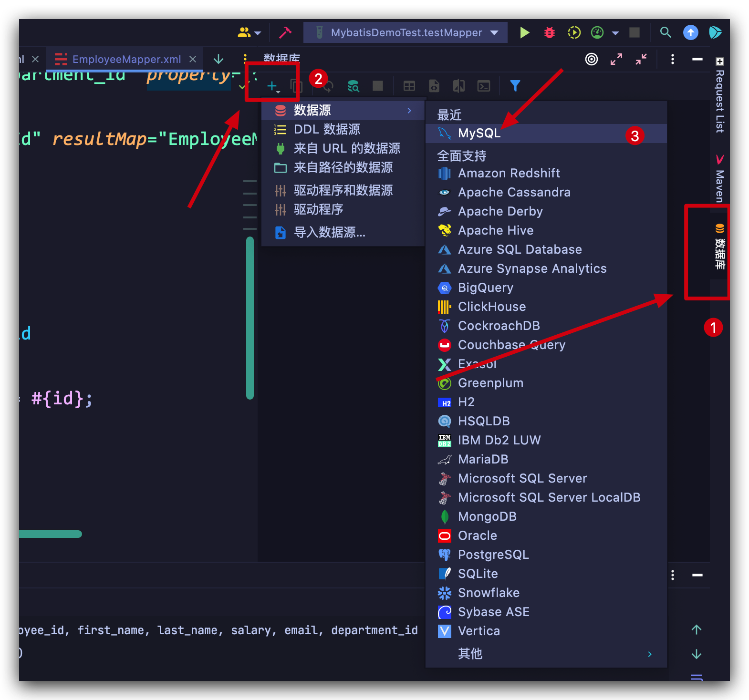
Task: Choose PostgreSQL in the data source list
Action: click(x=493, y=555)
